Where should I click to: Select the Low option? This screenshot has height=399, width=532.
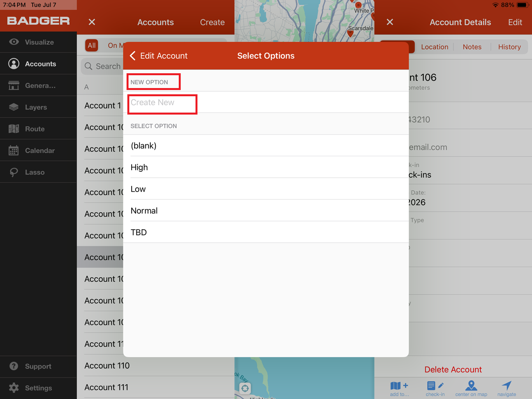click(x=266, y=189)
